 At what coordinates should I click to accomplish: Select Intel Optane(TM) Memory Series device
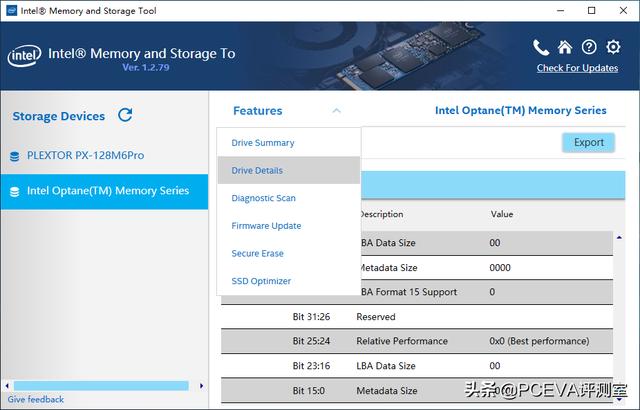(104, 191)
